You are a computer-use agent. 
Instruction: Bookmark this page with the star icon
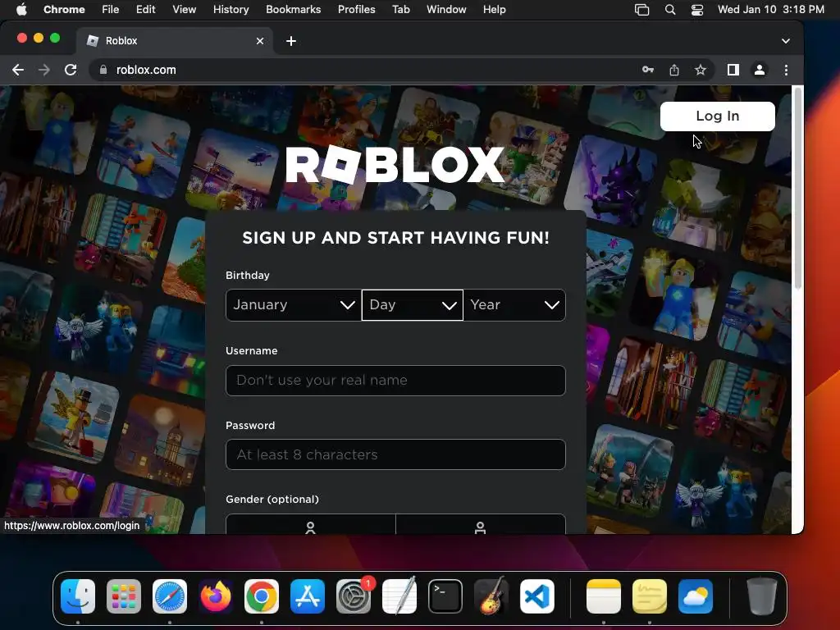point(701,70)
